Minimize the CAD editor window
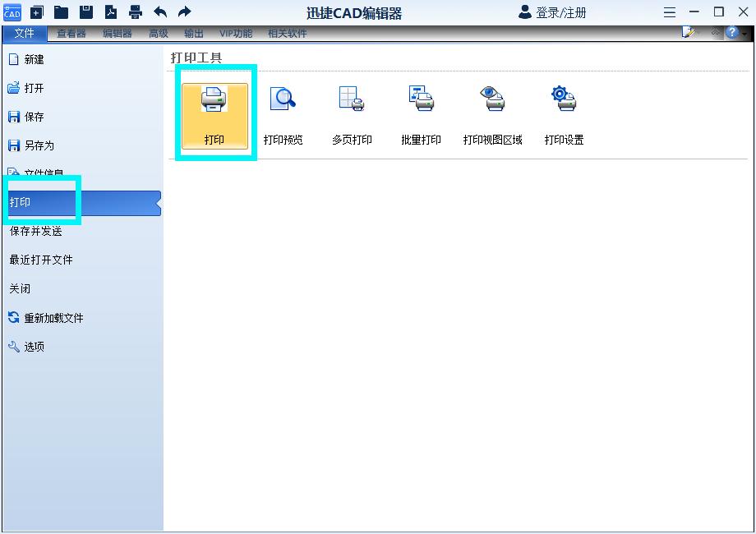This screenshot has width=756, height=534. (x=694, y=12)
